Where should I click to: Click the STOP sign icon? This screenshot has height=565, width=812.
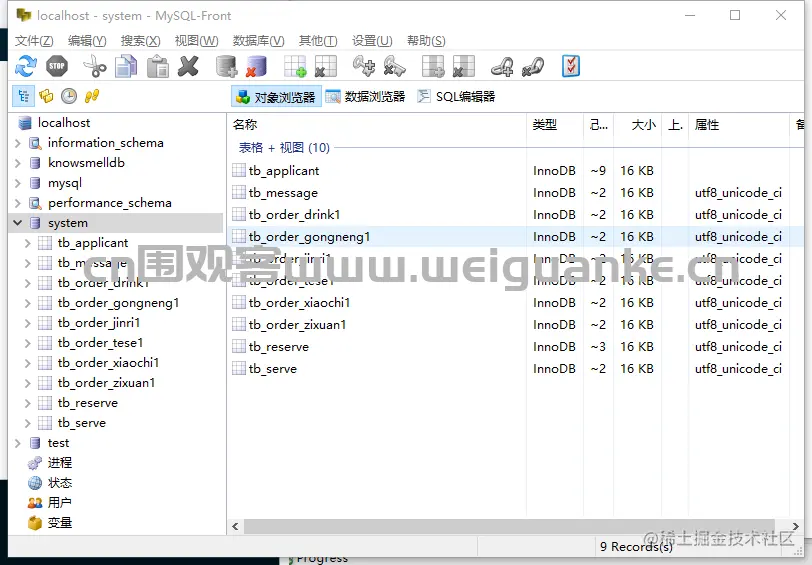[57, 66]
